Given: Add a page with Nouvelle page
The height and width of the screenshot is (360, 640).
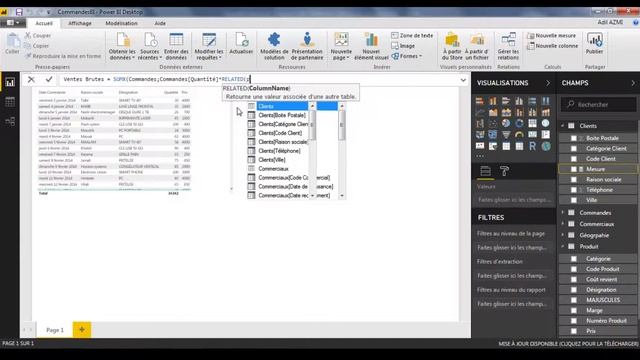Looking at the screenshot, I should pyautogui.click(x=341, y=46).
